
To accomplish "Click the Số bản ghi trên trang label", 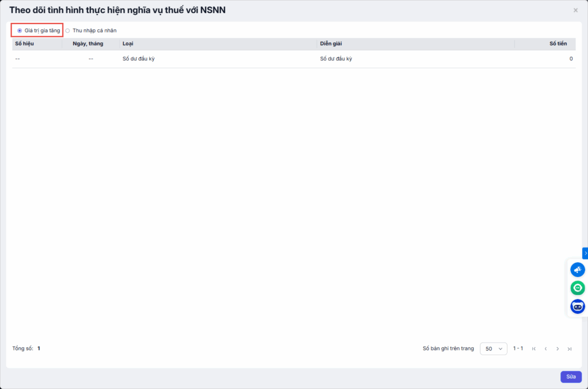I will coord(448,348).
